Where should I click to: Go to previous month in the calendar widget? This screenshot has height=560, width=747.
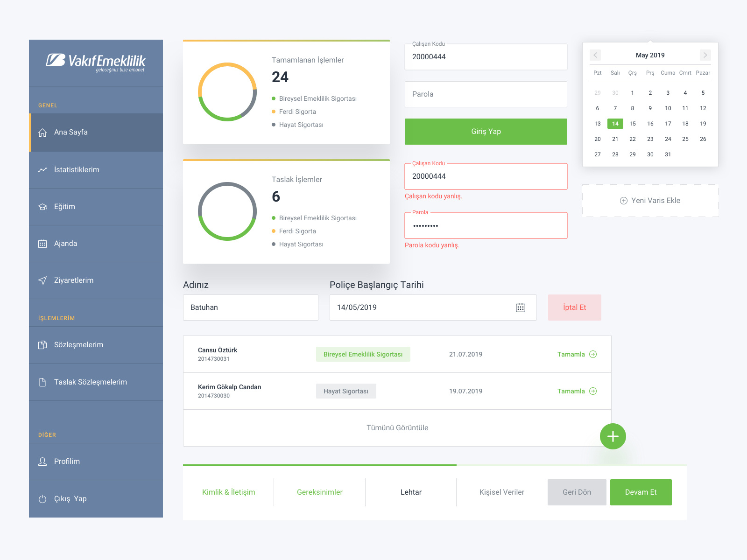click(595, 55)
